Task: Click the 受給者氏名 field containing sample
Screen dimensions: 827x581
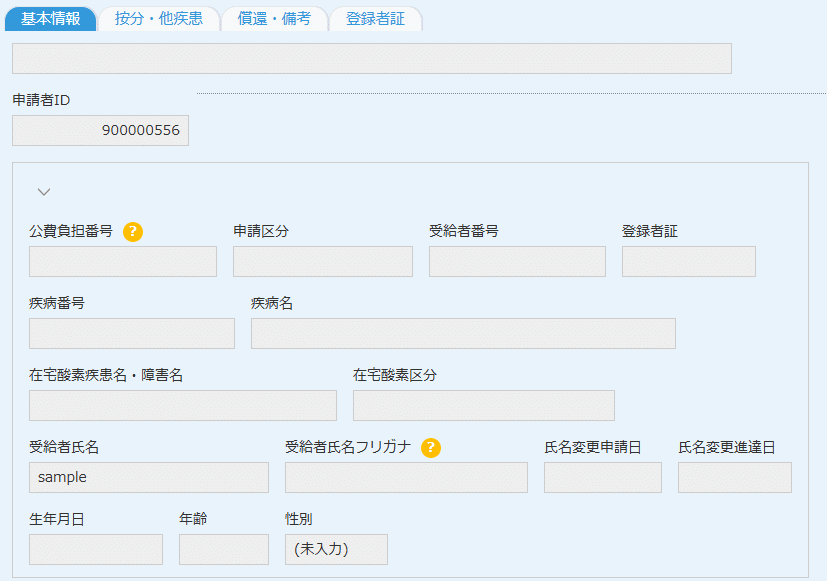Action: tap(149, 478)
